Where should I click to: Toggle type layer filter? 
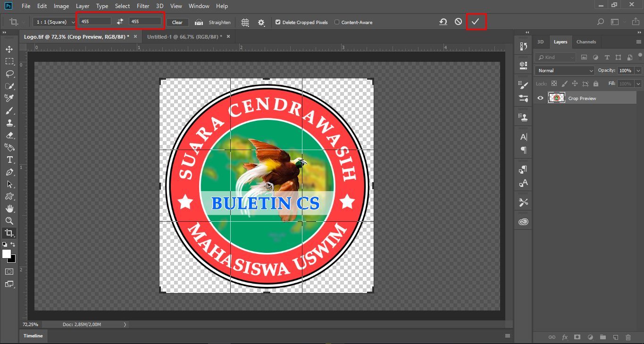click(x=607, y=57)
